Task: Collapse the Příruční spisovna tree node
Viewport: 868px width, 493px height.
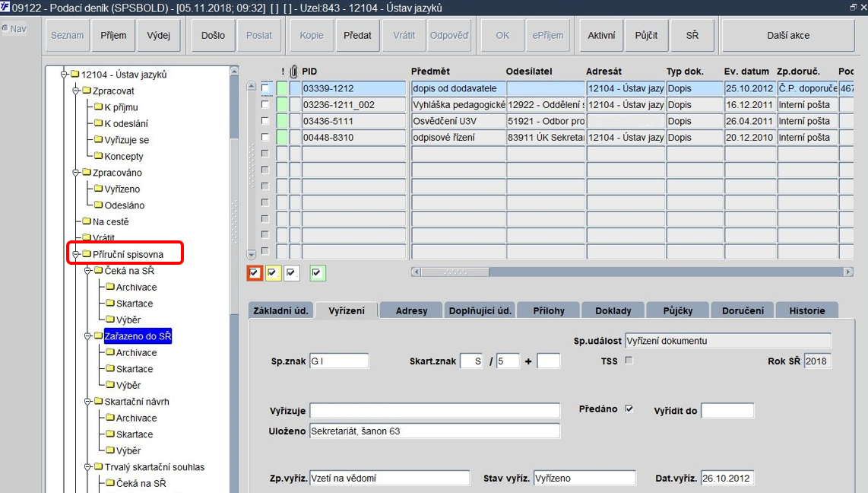Action: tap(76, 254)
